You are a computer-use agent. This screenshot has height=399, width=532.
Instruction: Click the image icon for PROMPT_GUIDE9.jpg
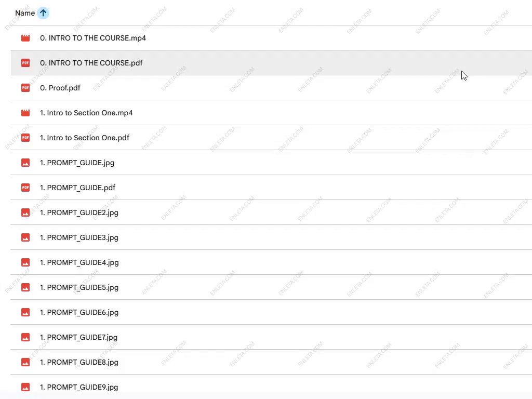click(25, 387)
